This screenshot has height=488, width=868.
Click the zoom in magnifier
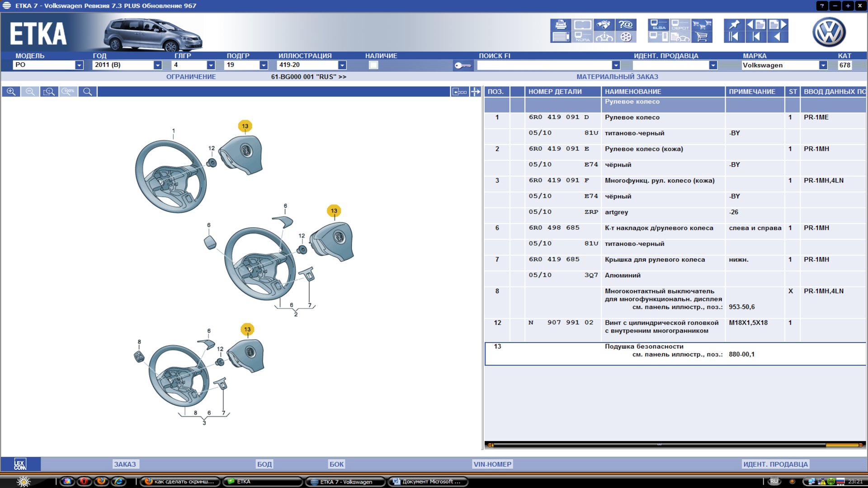pyautogui.click(x=11, y=92)
